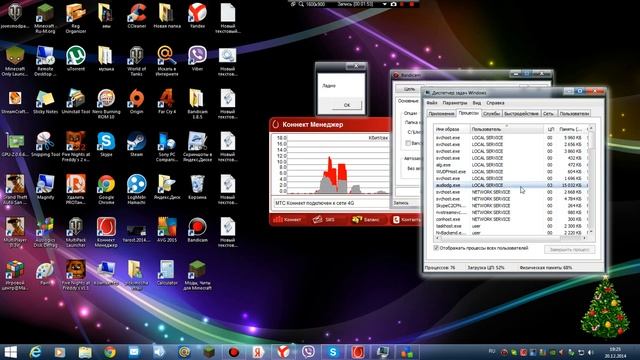Open Reg Organizer desktop shortcut
The width and height of the screenshot is (640, 360).
76,18
